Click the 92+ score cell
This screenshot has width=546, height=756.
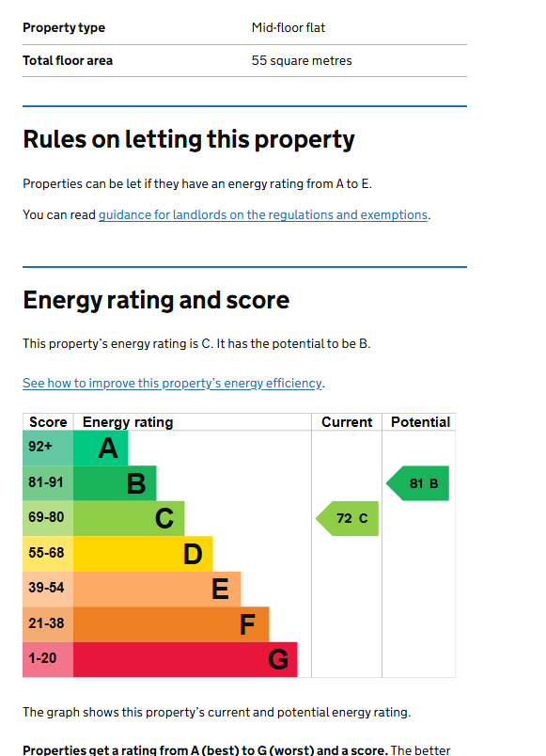48,448
